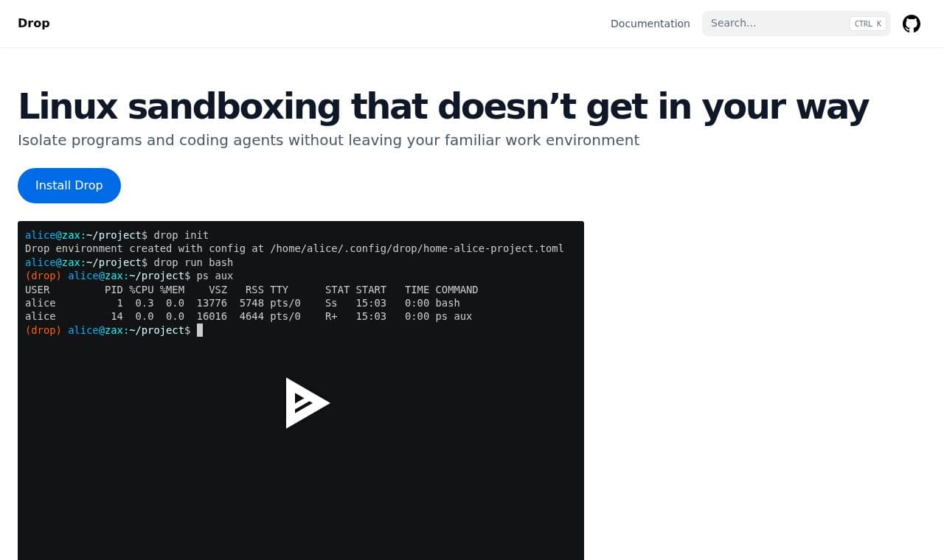The width and height of the screenshot is (944, 560).
Task: Click the bash process row with PID 1
Action: pyautogui.click(x=243, y=303)
